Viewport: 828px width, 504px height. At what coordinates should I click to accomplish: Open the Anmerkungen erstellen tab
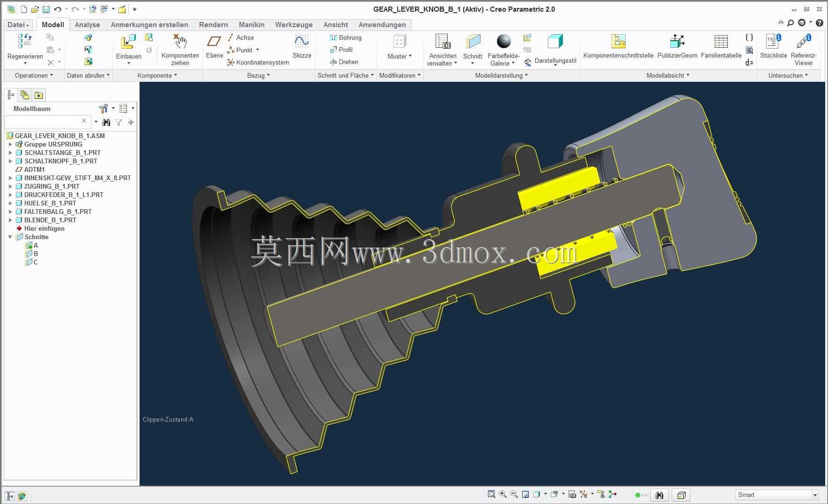(149, 25)
